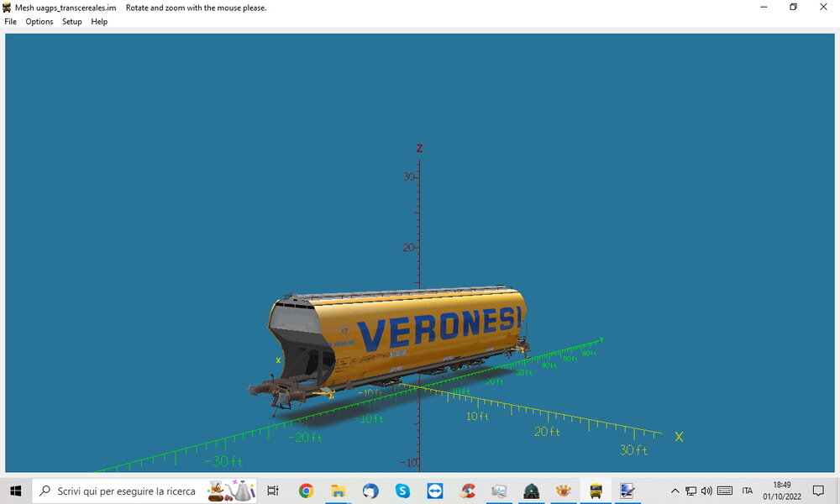Show hidden system tray icons
This screenshot has width=840, height=504.
675,491
